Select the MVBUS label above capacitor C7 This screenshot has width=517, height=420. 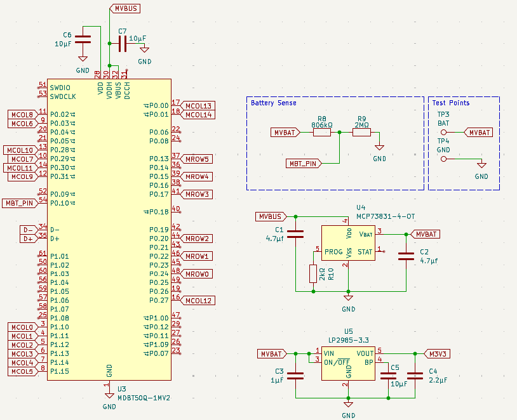pos(125,8)
